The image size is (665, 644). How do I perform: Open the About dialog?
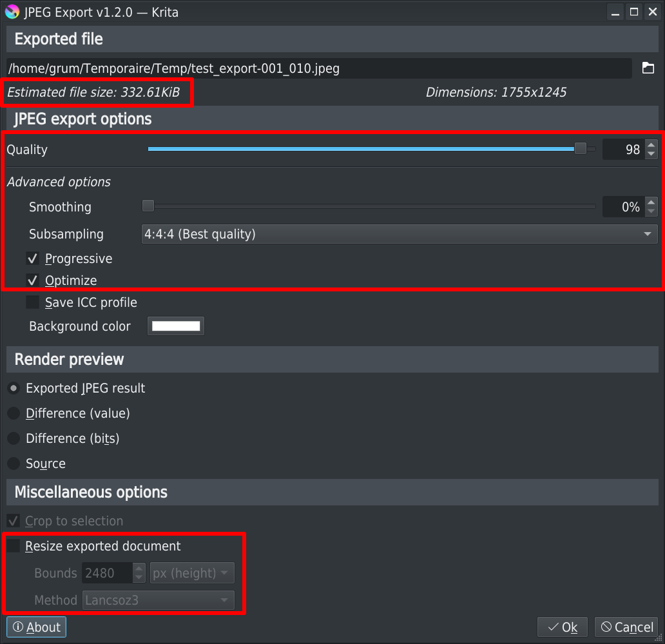point(37,627)
